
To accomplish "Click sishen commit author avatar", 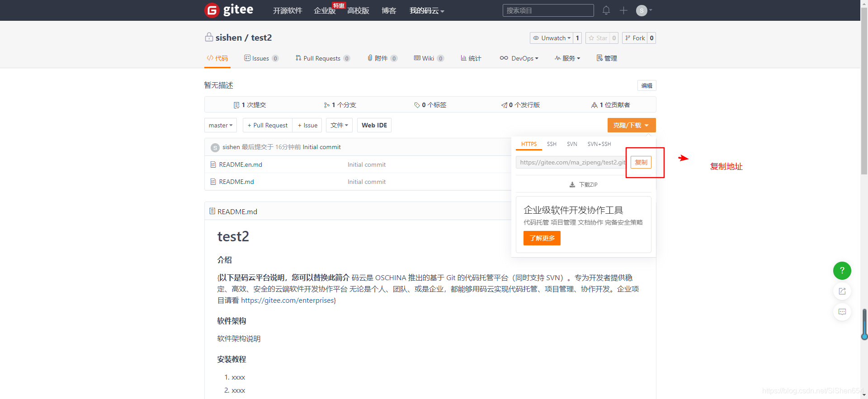I will [215, 147].
